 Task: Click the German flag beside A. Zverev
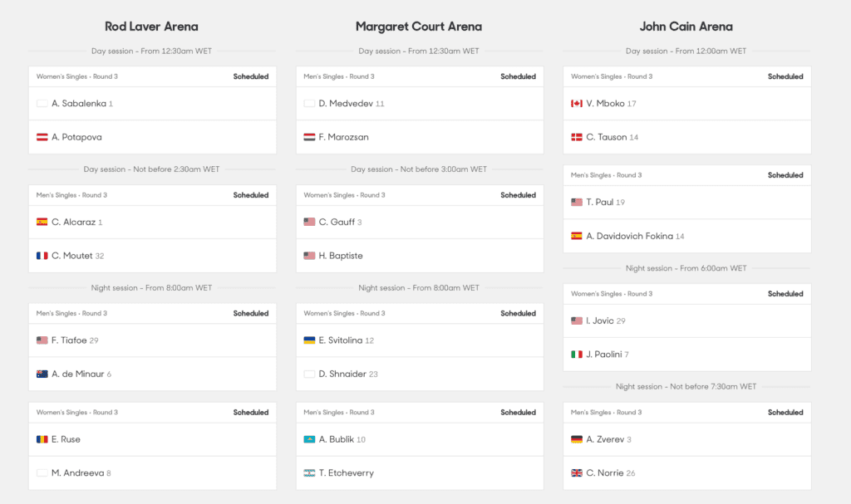click(x=577, y=439)
